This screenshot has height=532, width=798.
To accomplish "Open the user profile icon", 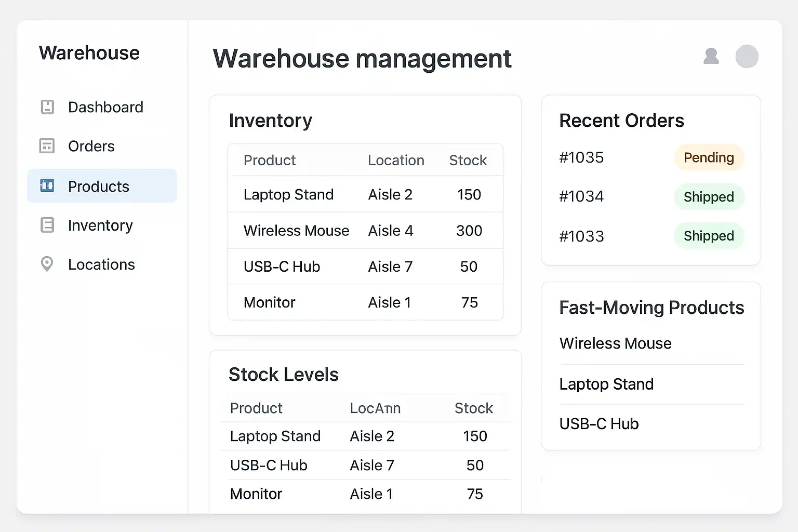I will (x=711, y=56).
